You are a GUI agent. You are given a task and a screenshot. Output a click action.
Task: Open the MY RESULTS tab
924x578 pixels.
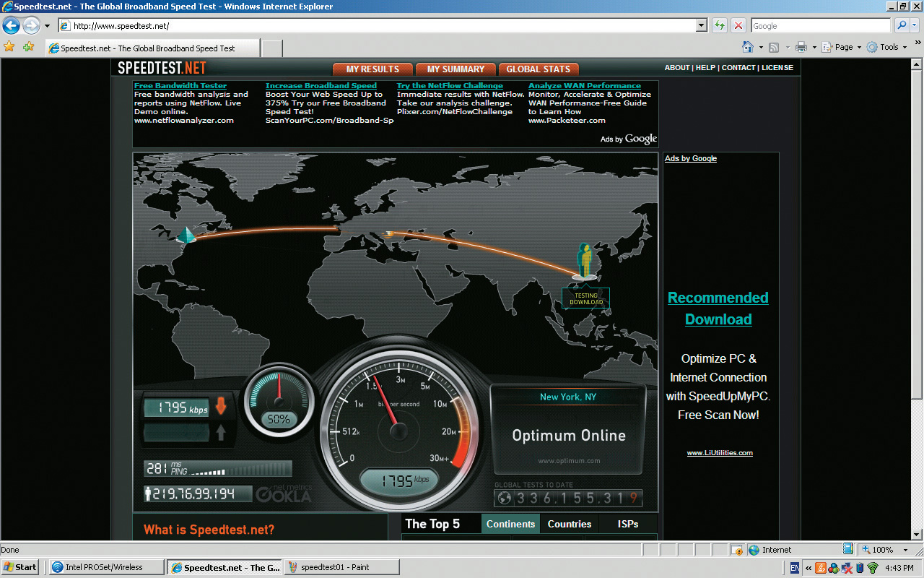372,69
